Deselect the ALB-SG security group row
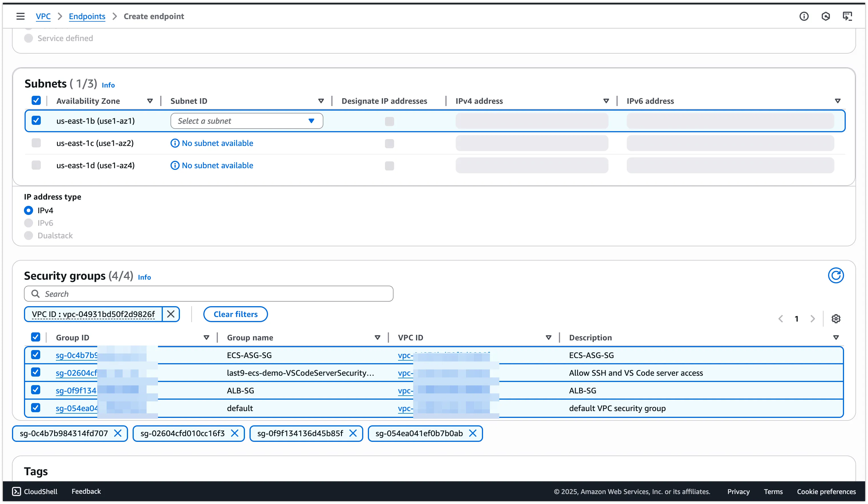Viewport: 868px width, 504px height. click(35, 390)
